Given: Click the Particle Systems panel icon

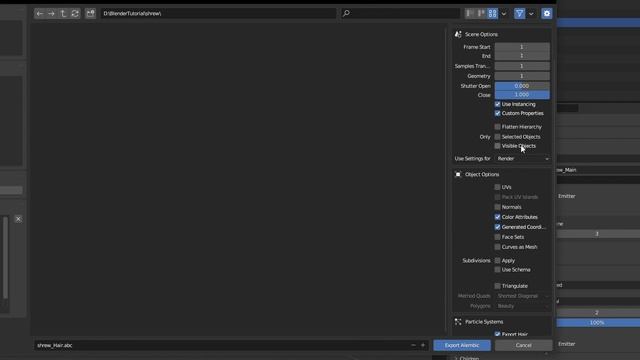Looking at the screenshot, I should coord(458,322).
